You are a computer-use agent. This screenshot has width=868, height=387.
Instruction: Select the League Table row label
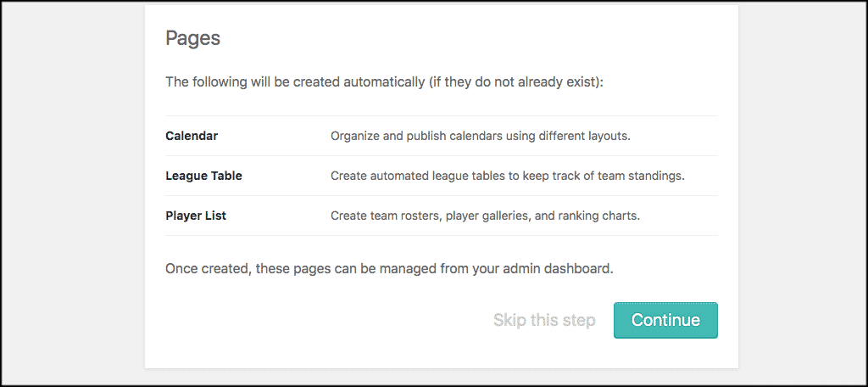pos(203,176)
